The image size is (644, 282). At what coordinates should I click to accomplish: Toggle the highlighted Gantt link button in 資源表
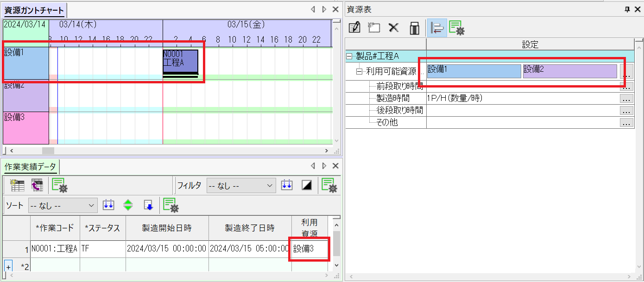[x=437, y=28]
